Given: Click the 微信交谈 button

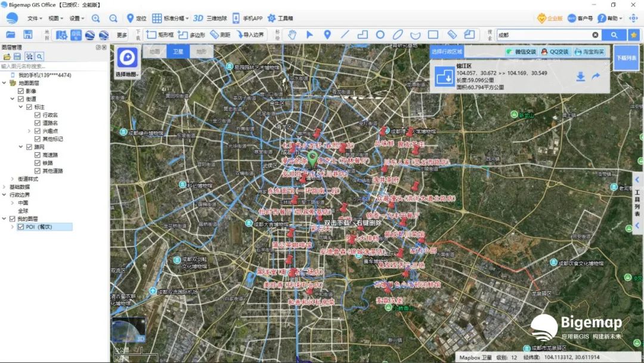Looking at the screenshot, I should 521,52.
